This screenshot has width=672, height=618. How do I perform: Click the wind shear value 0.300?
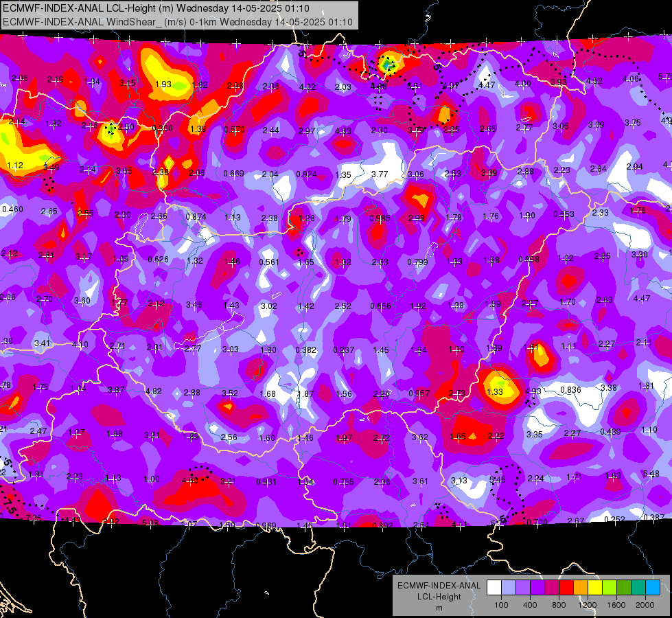[163, 128]
